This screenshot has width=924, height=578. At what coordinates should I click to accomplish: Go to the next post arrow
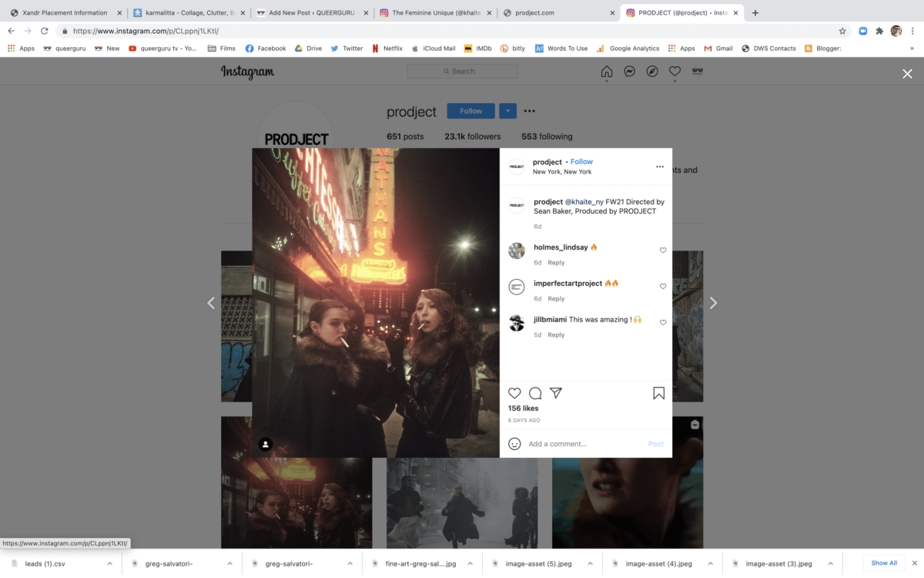click(713, 303)
